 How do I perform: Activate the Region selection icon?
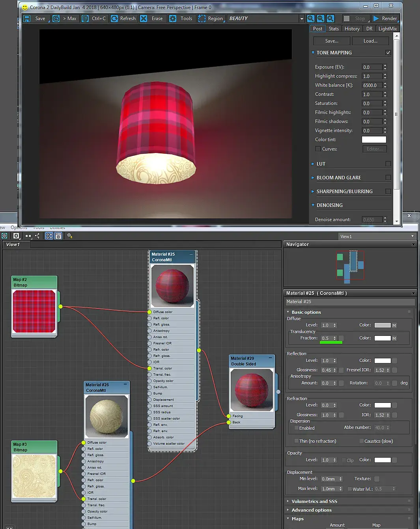pos(202,19)
